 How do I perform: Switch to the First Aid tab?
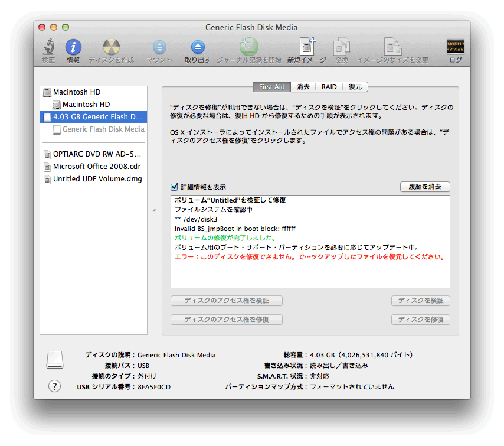271,87
